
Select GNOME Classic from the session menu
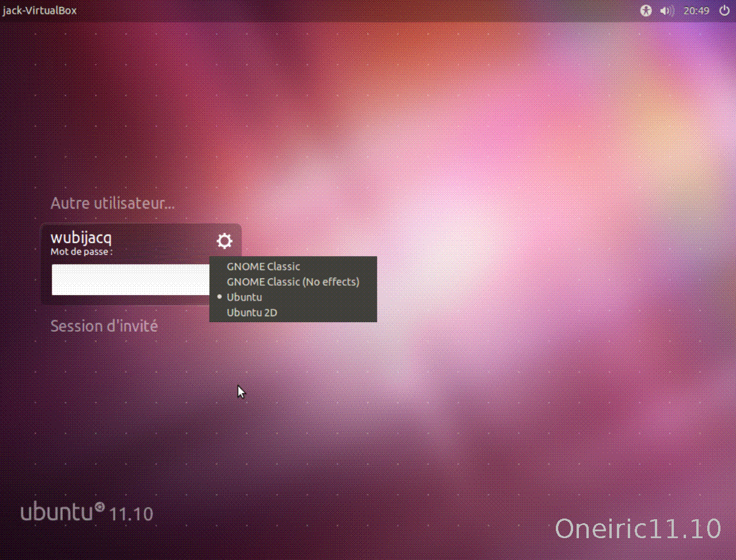pyautogui.click(x=263, y=266)
